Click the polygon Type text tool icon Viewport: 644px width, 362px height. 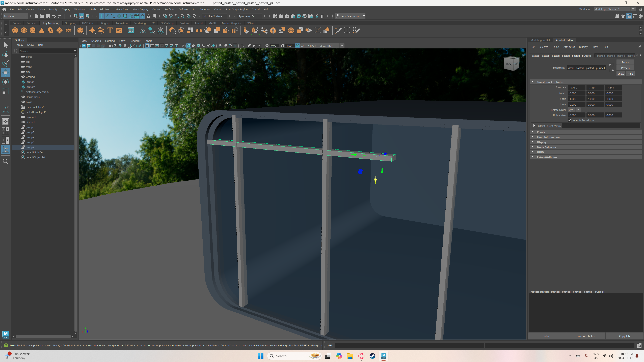coord(110,31)
